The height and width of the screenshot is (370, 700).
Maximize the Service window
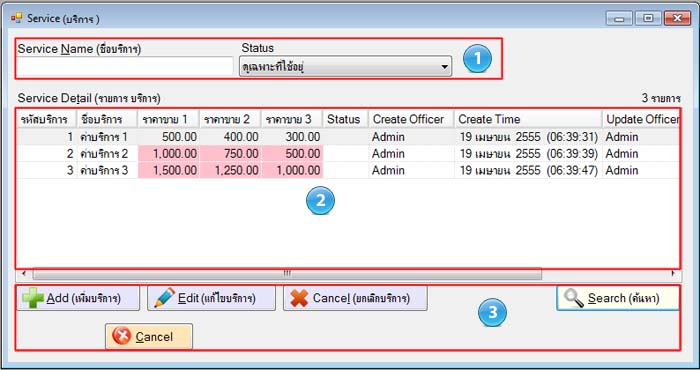[x=648, y=18]
